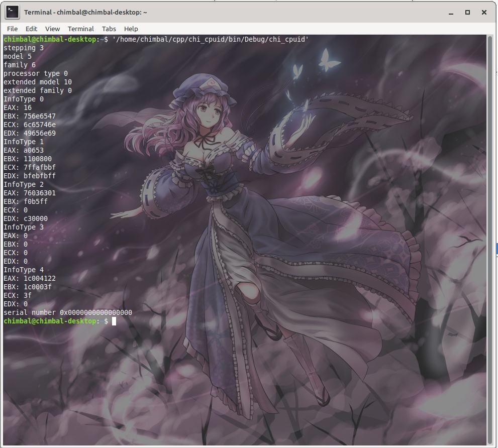The width and height of the screenshot is (498, 448).
Task: Open the Help menu
Action: [131, 29]
